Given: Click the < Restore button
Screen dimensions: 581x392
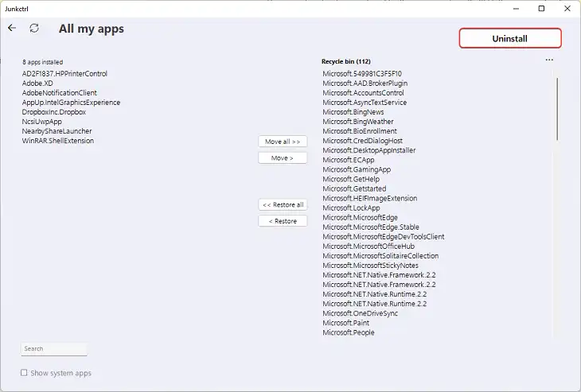Looking at the screenshot, I should click(283, 221).
